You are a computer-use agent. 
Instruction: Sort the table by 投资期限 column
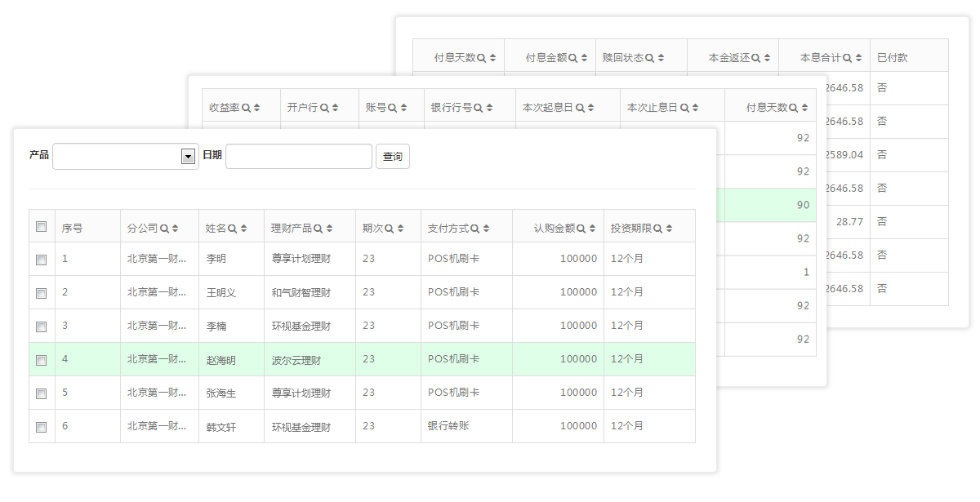click(669, 229)
